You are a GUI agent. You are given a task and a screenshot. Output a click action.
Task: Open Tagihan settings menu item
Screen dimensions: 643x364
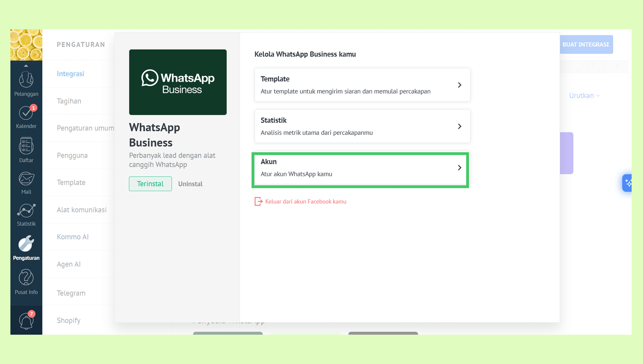click(69, 101)
